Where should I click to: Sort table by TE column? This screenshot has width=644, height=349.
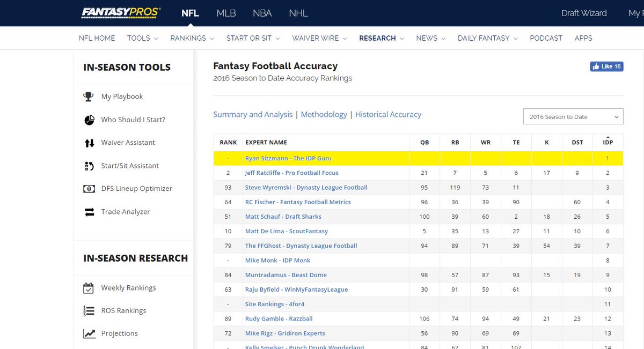point(516,143)
